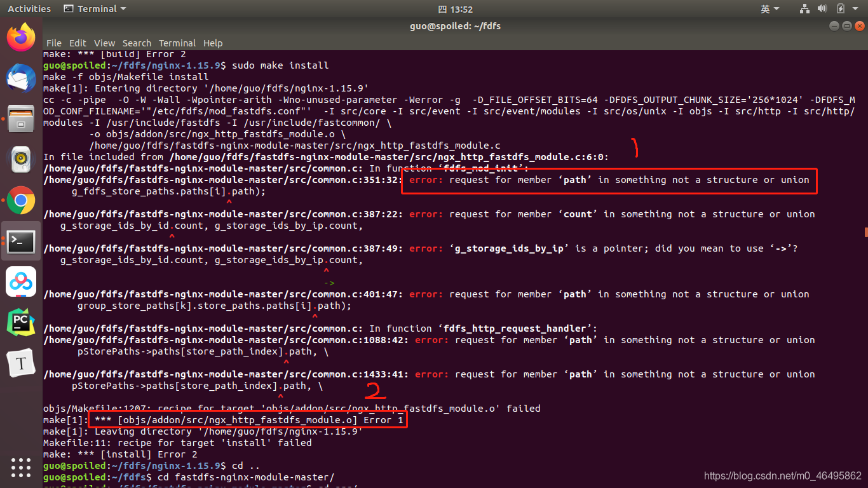Image resolution: width=868 pixels, height=488 pixels.
Task: Launch Google Chrome from the dock
Action: pos(21,201)
